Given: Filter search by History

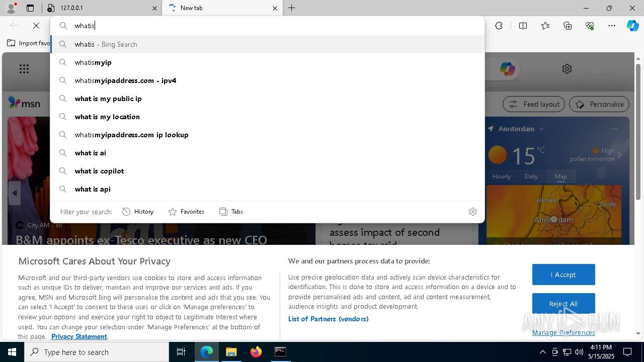Looking at the screenshot, I should 138,212.
